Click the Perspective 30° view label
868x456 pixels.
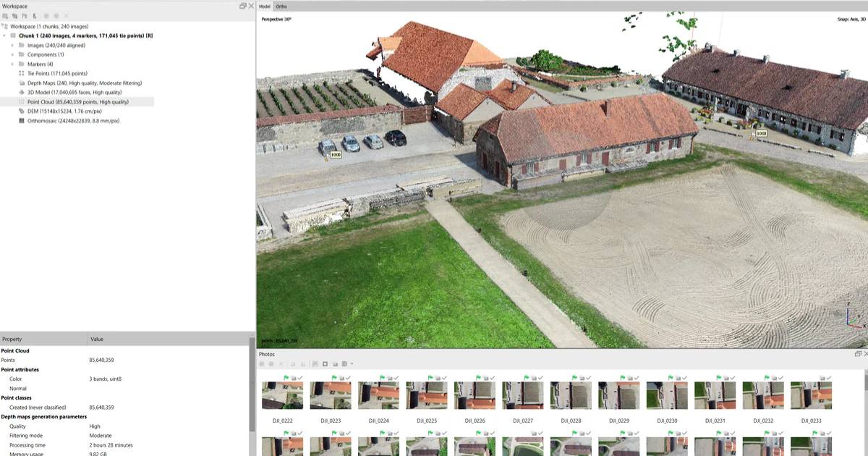pyautogui.click(x=277, y=20)
